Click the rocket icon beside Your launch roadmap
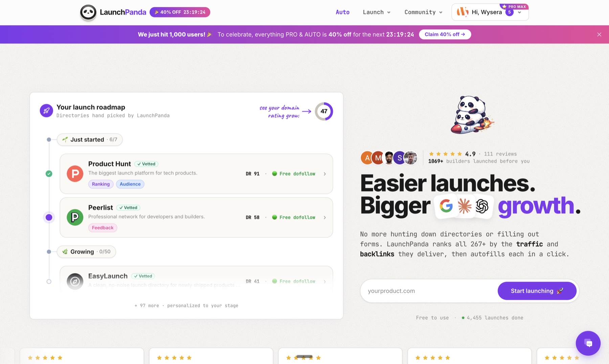Viewport: 609px width, 364px height. [x=46, y=111]
